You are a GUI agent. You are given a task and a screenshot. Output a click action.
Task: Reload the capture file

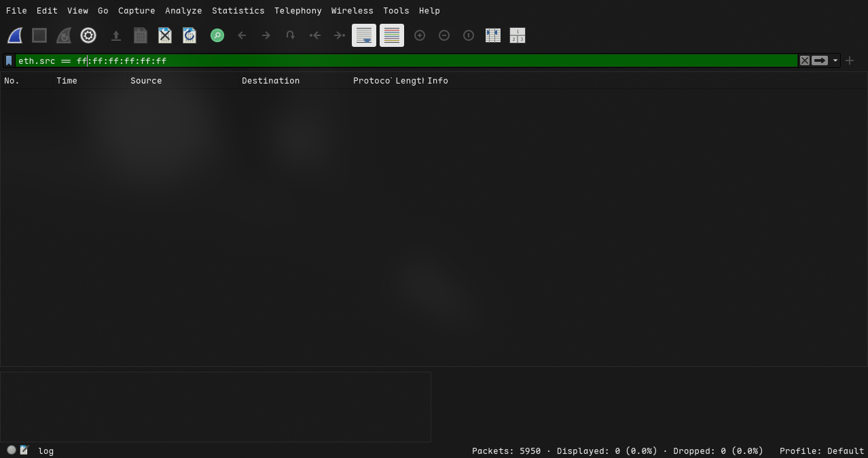pos(189,35)
